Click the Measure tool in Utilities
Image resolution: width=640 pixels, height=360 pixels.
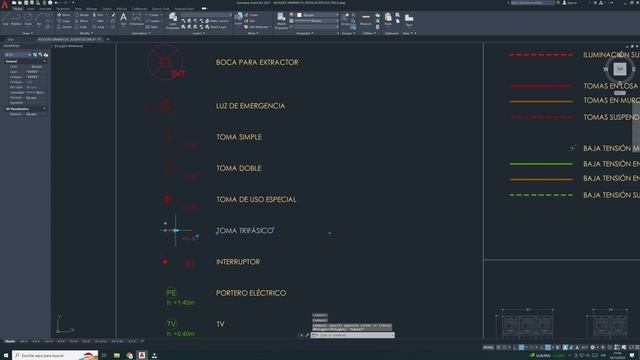point(366,19)
